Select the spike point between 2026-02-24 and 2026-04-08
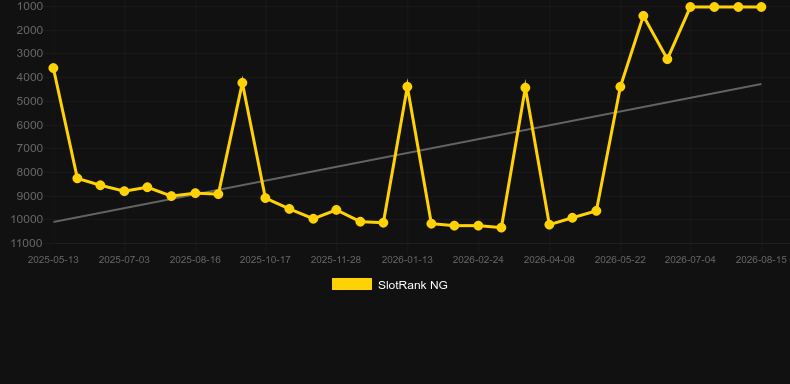This screenshot has height=384, width=790. point(525,88)
